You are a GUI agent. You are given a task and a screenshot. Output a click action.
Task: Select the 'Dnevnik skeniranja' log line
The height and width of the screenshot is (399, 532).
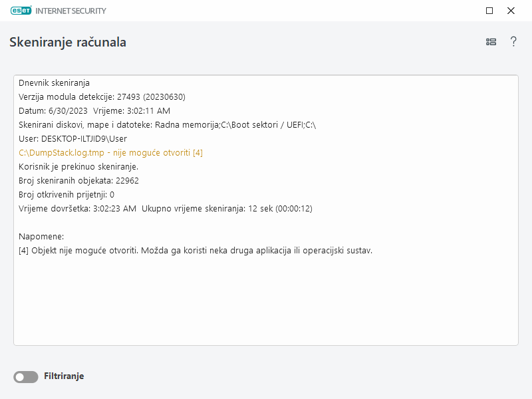[54, 83]
